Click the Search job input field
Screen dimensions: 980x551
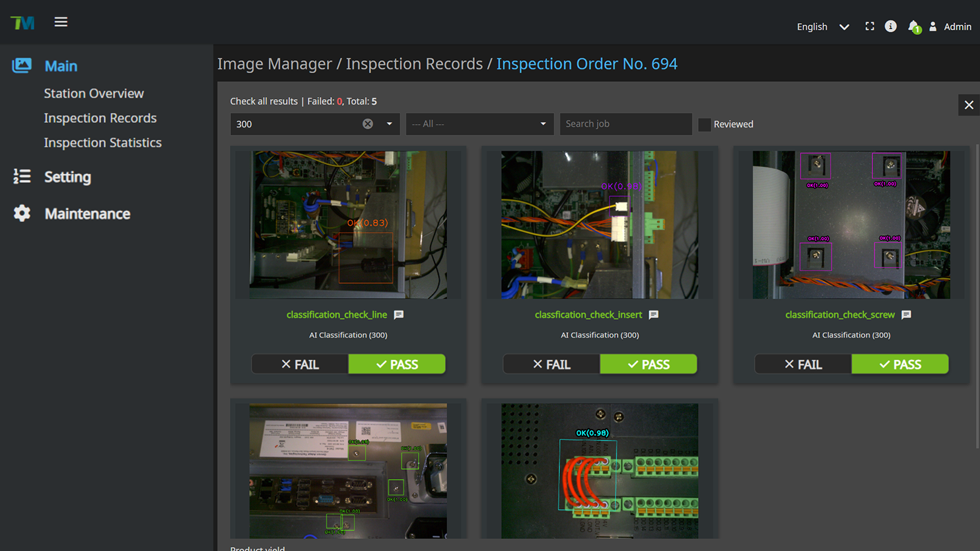[625, 124]
